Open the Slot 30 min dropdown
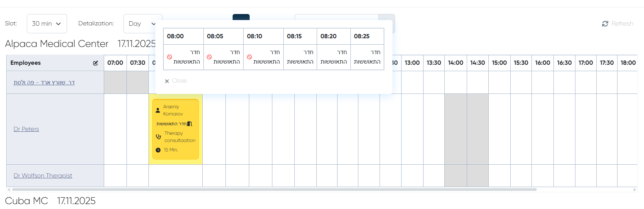The height and width of the screenshot is (209, 644). pyautogui.click(x=47, y=24)
